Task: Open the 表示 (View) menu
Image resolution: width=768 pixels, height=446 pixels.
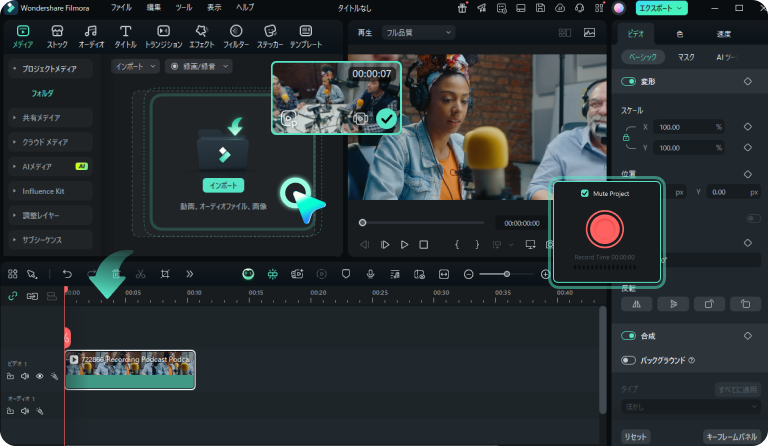Action: (x=214, y=8)
